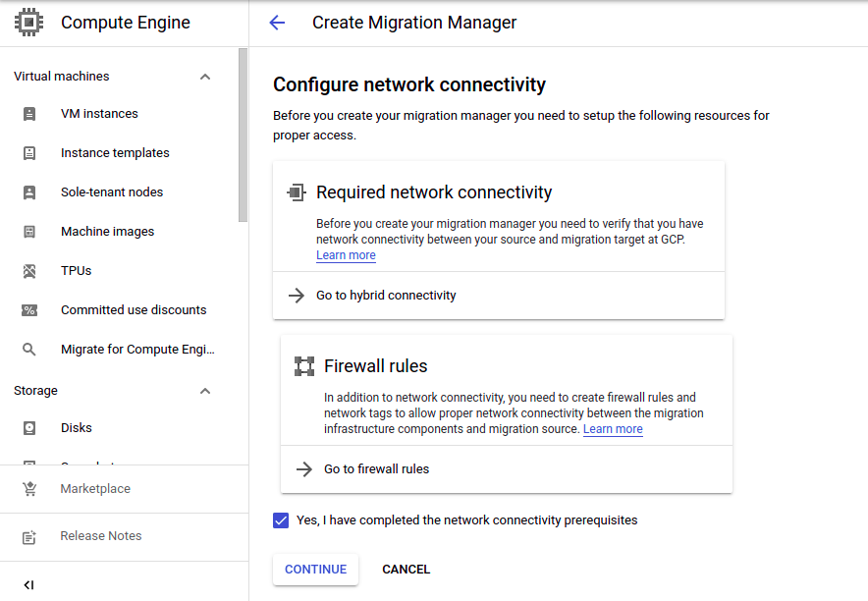Click the Machine images sidebar icon

[29, 232]
